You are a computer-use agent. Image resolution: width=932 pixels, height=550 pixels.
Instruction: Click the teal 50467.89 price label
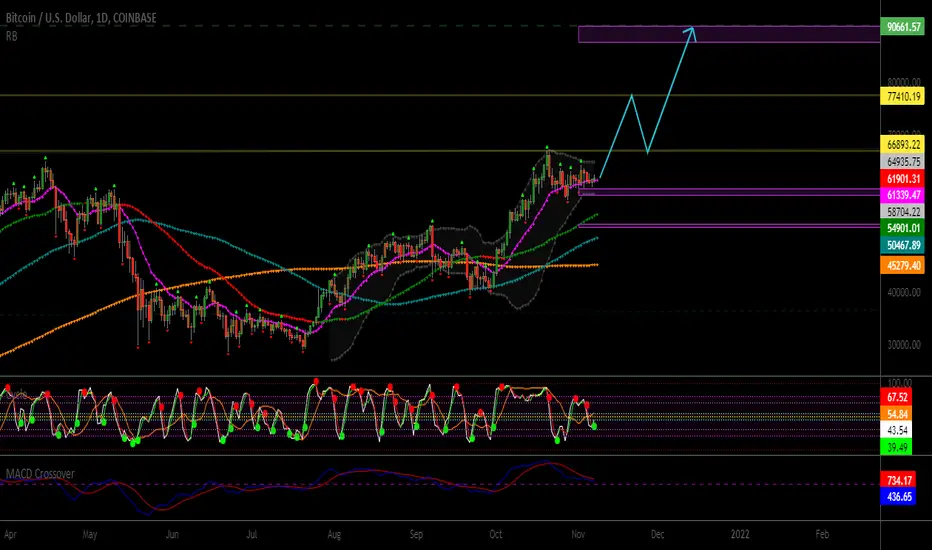(902, 245)
